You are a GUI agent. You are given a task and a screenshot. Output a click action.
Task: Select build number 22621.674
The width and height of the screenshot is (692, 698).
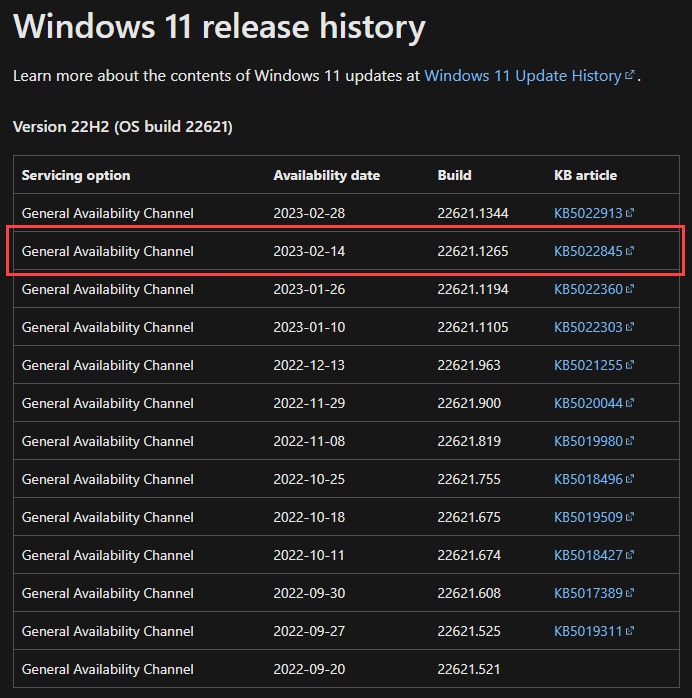(x=469, y=556)
